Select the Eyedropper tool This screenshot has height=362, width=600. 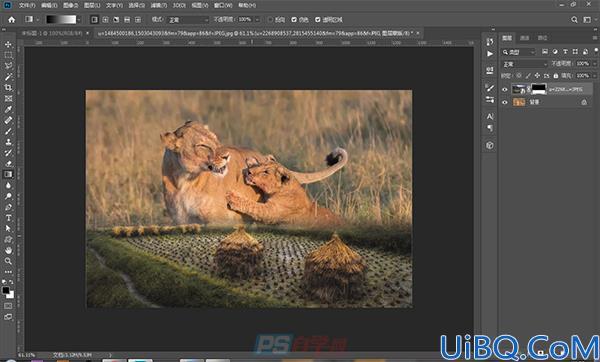[8, 109]
